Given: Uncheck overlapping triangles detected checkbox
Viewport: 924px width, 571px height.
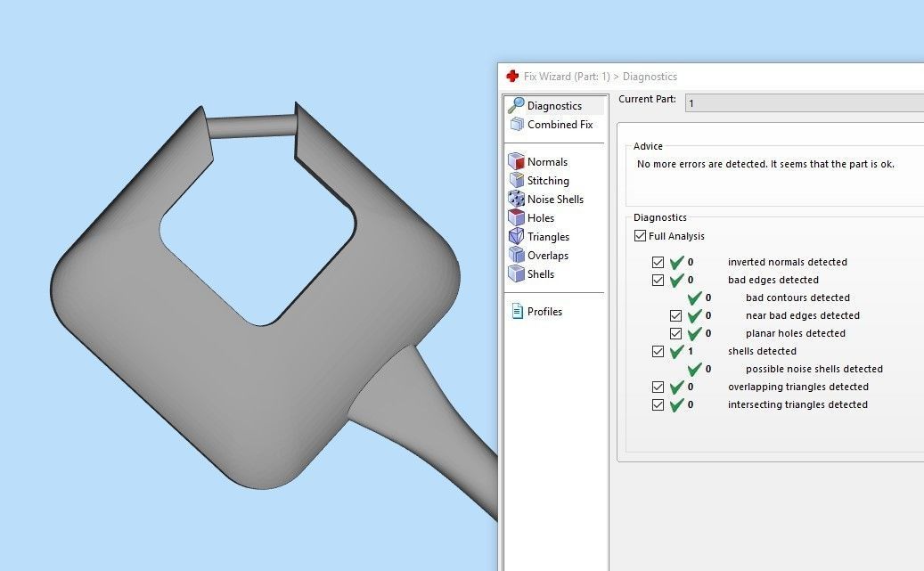Looking at the screenshot, I should click(658, 387).
